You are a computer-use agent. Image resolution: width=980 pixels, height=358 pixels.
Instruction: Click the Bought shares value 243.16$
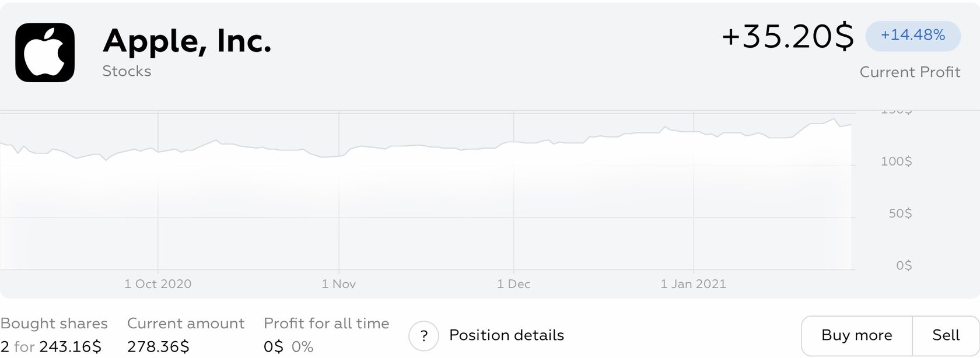[x=70, y=347]
